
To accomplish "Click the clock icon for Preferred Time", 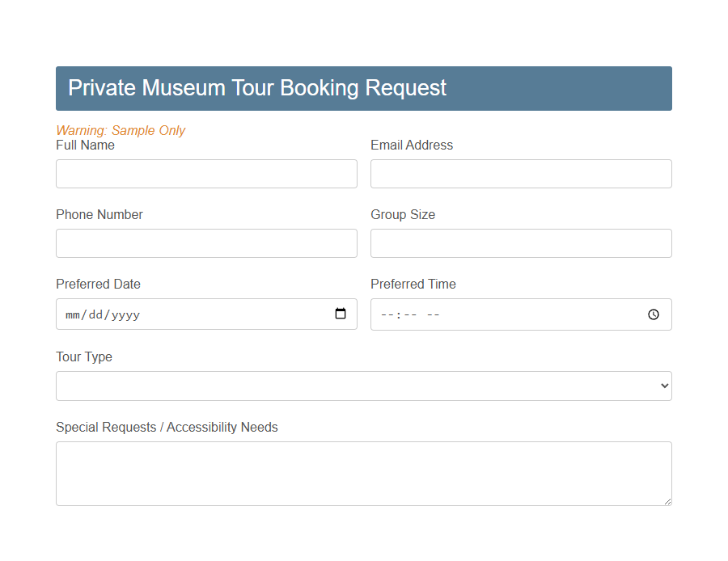I will click(654, 314).
